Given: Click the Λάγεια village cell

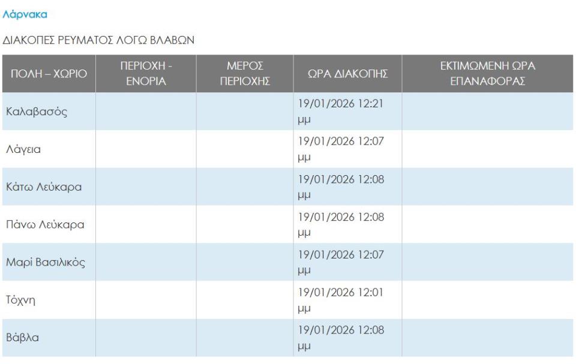Looking at the screenshot, I should coord(24,149).
